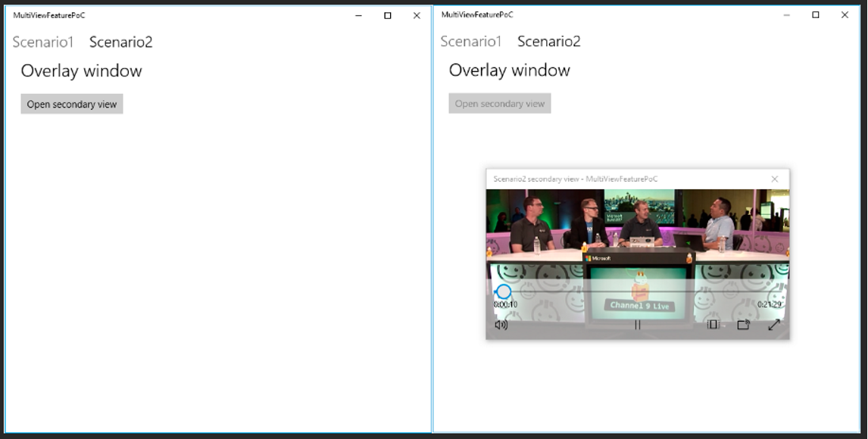Switch to Scenario2 in the left window
Screen dimensions: 868x439
coord(121,42)
